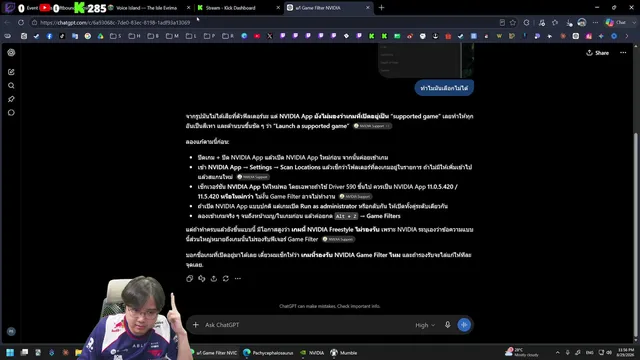Open NVIDIA Support citation after supported game
This screenshot has height=360, width=640.
[372, 126]
